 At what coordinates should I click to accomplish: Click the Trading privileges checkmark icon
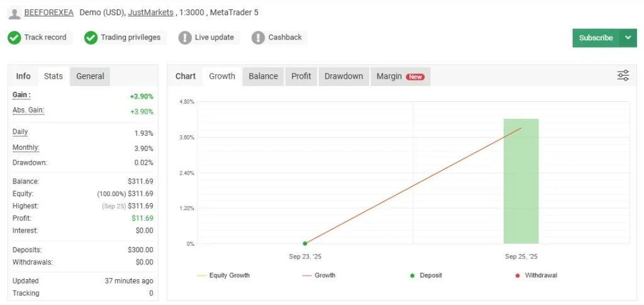tap(91, 38)
